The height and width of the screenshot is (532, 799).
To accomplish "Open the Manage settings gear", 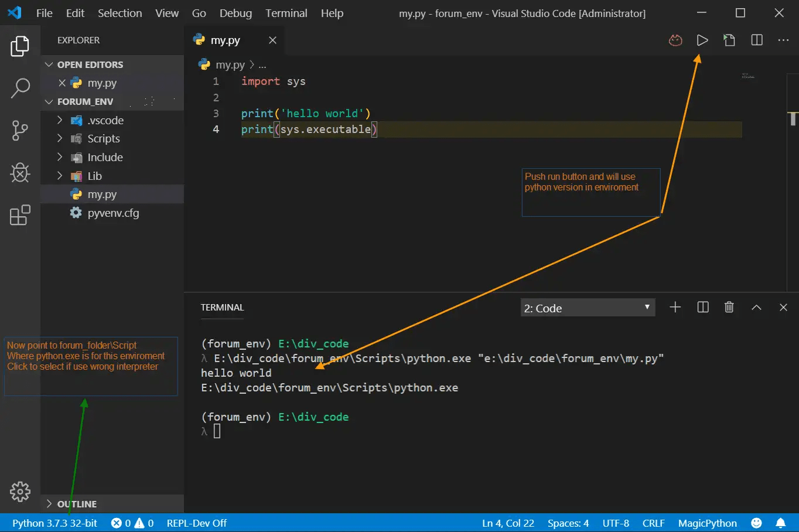I will (x=21, y=492).
